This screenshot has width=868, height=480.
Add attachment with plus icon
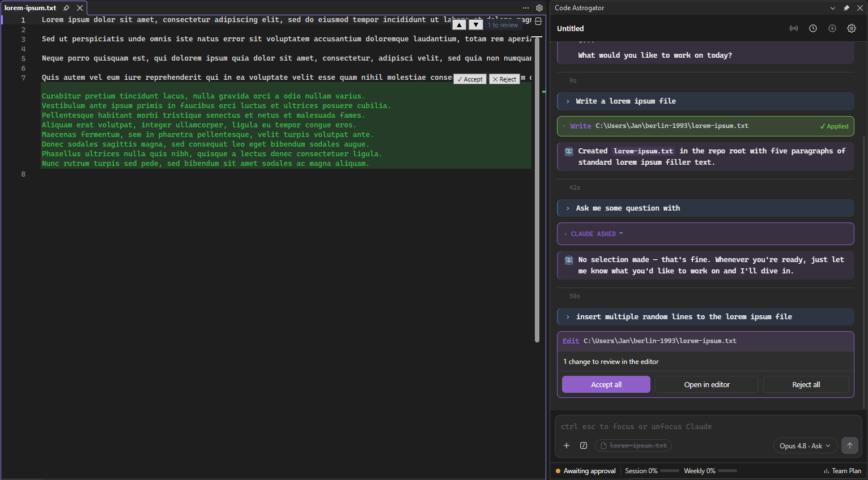(567, 445)
